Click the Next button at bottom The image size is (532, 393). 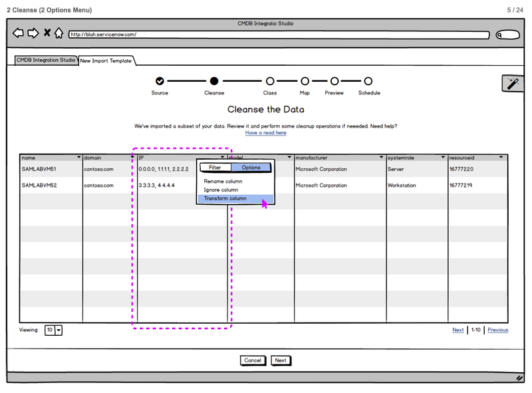tap(281, 360)
